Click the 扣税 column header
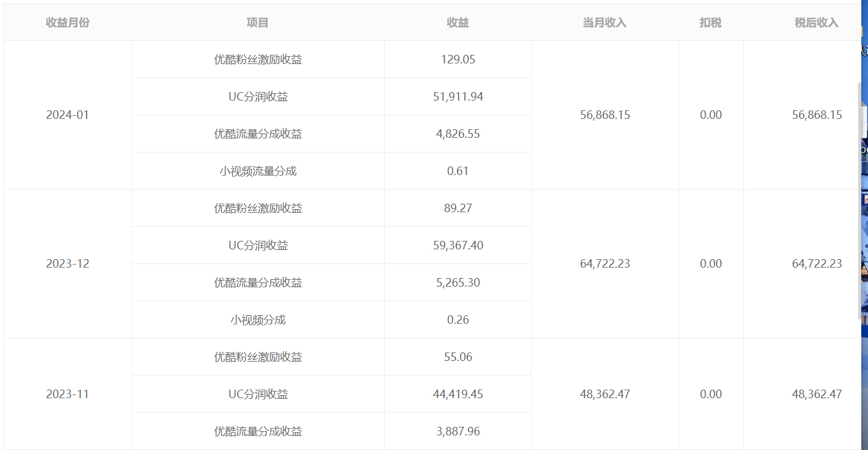868x450 pixels. coord(711,23)
